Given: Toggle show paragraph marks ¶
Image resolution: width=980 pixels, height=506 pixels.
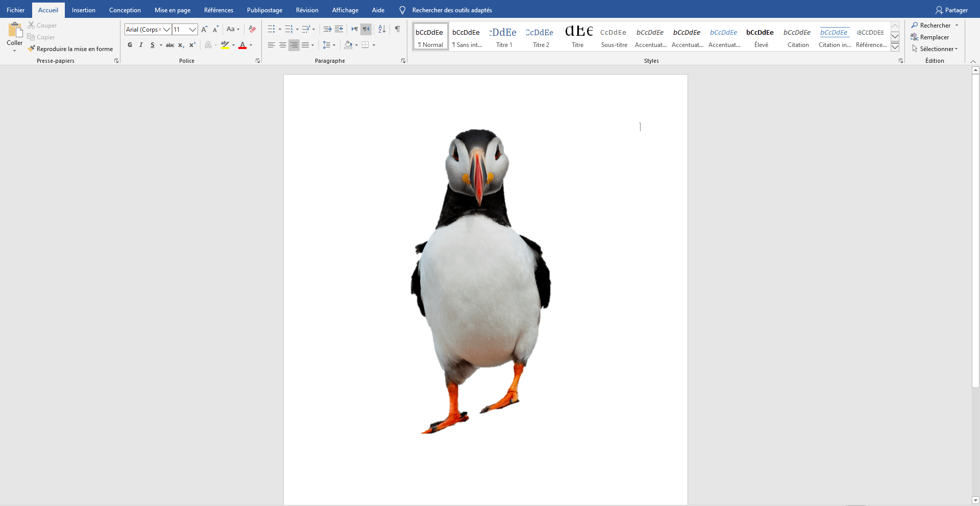Looking at the screenshot, I should point(398,29).
